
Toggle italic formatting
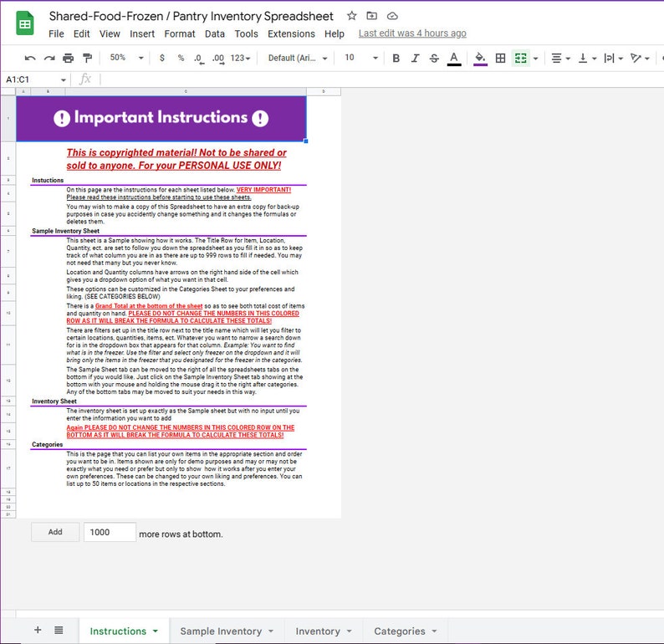pos(415,58)
